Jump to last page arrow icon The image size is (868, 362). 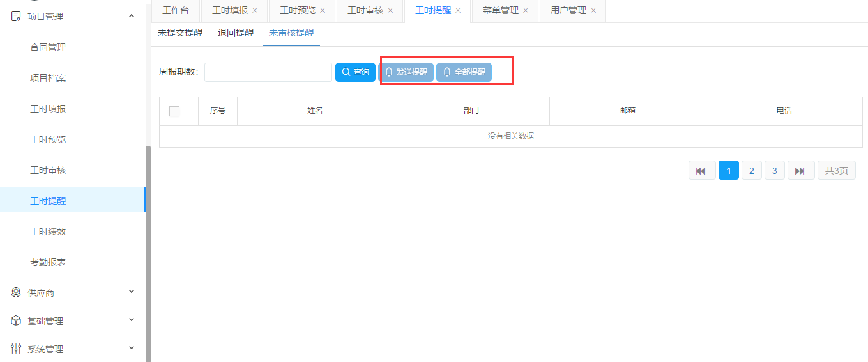800,171
